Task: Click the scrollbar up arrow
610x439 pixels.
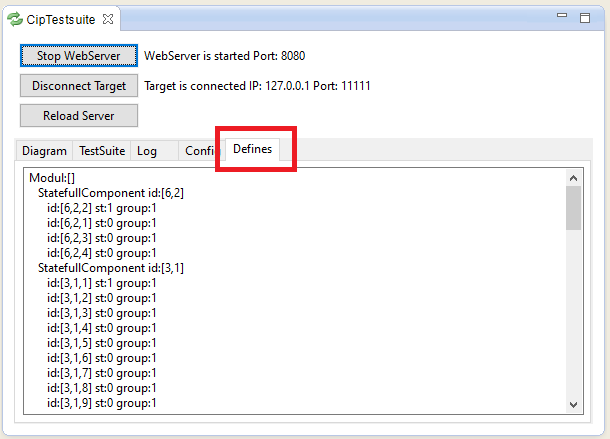Action: tap(573, 177)
